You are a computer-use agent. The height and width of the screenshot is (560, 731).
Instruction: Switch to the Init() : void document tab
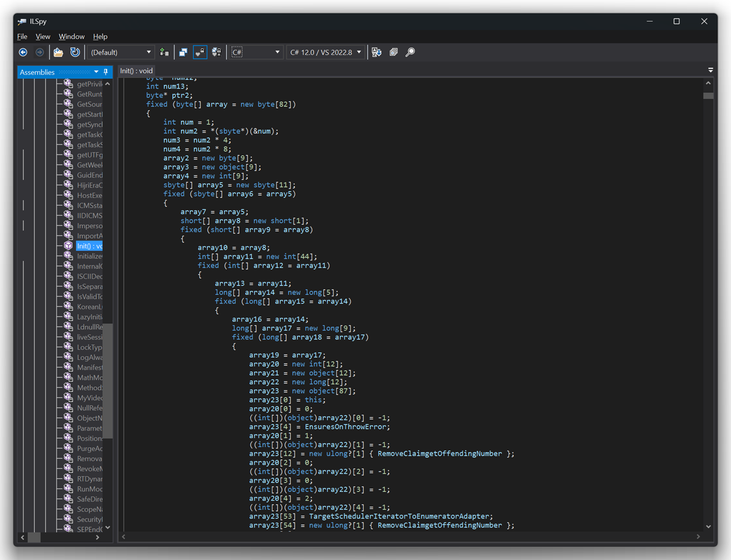[x=136, y=70]
